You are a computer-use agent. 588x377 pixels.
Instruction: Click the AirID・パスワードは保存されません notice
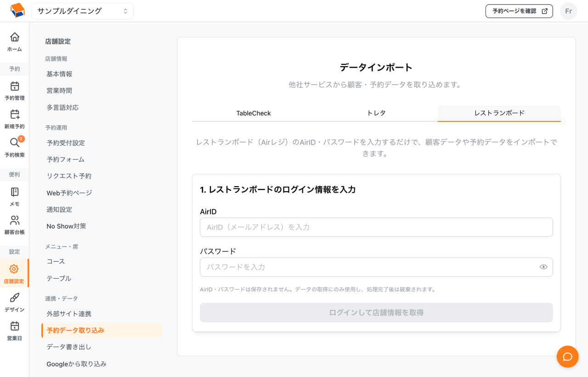tap(317, 290)
